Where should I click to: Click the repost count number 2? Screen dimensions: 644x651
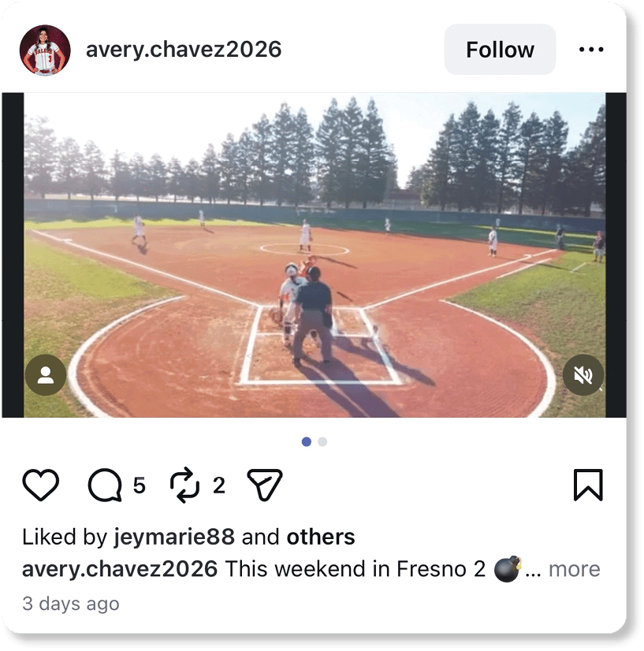tap(219, 485)
